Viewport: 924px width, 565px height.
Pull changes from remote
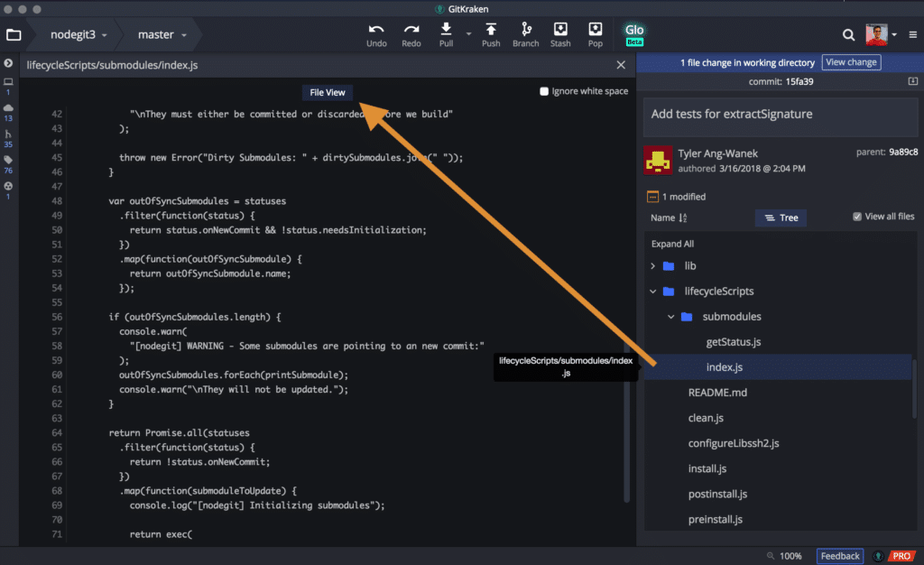point(446,35)
